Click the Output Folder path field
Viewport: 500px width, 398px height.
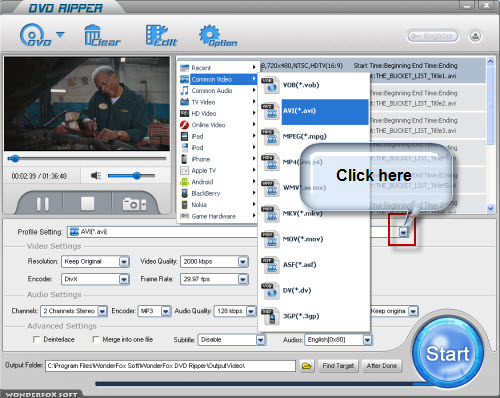coord(170,366)
